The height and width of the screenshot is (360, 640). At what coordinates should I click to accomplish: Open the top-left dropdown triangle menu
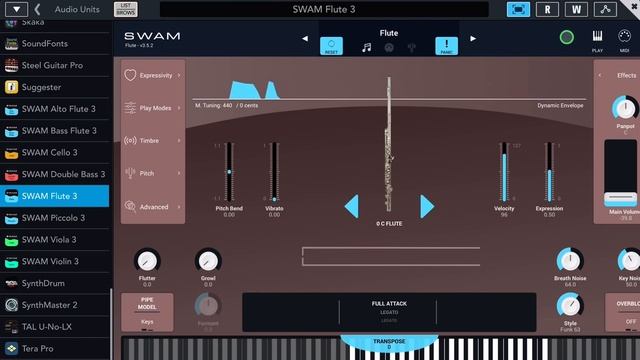tap(16, 9)
